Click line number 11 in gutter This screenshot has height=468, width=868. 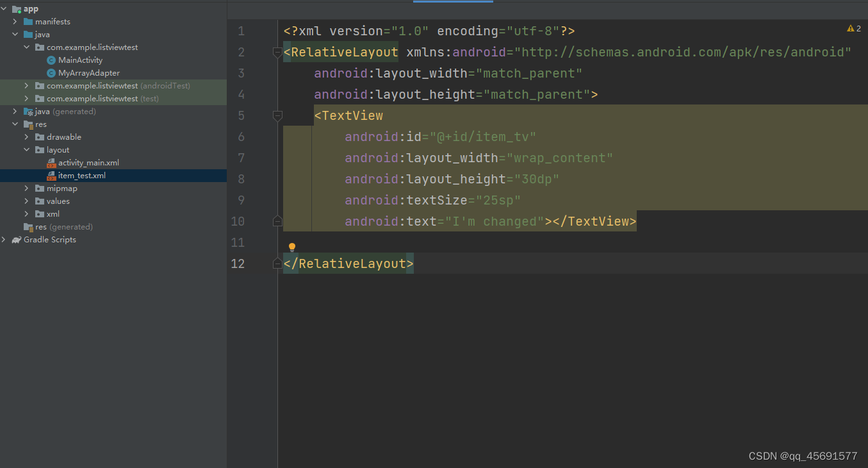[x=238, y=242]
